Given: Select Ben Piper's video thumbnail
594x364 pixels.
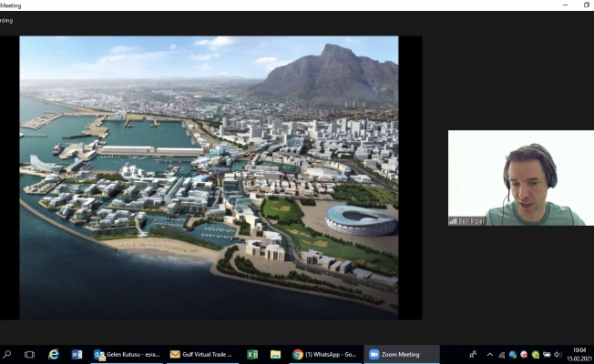Looking at the screenshot, I should pos(521,177).
